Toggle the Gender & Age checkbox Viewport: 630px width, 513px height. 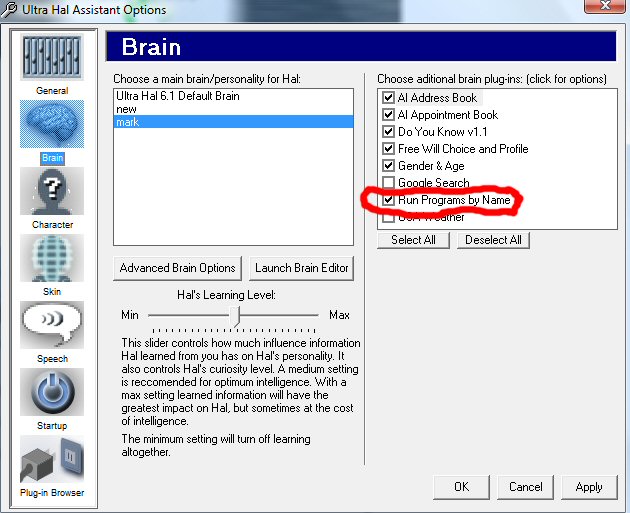pyautogui.click(x=388, y=166)
